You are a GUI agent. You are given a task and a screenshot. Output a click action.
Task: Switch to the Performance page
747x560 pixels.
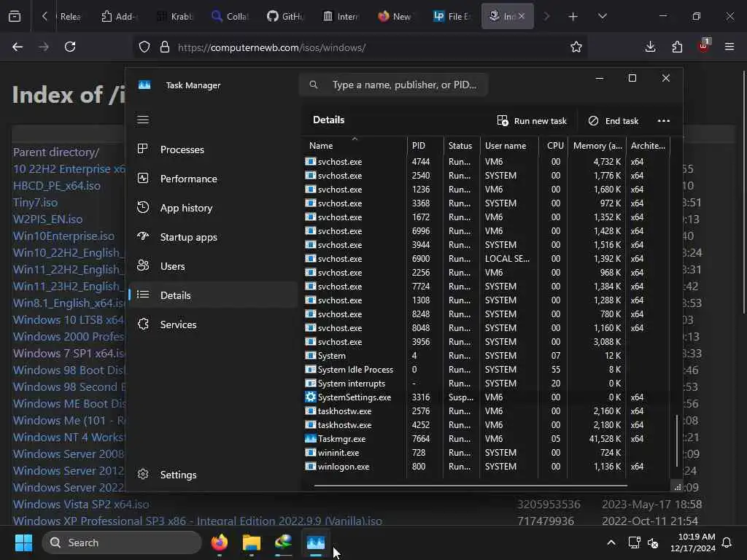213,179
